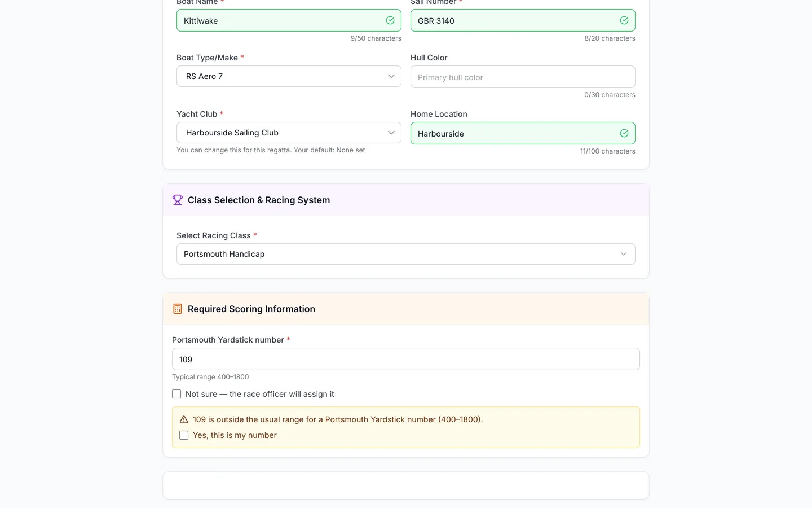Click the 'Yes, this is my number' label text
This screenshot has height=508, width=812.
pyautogui.click(x=235, y=435)
